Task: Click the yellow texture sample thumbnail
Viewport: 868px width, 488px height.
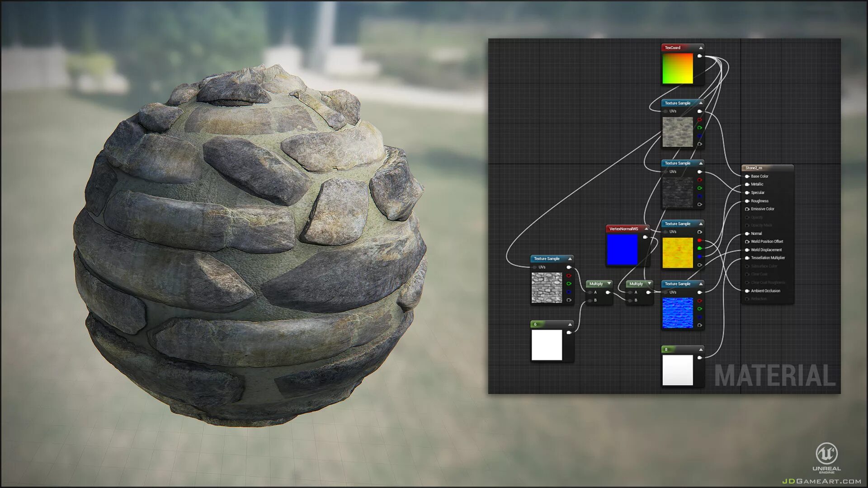Action: click(x=677, y=253)
